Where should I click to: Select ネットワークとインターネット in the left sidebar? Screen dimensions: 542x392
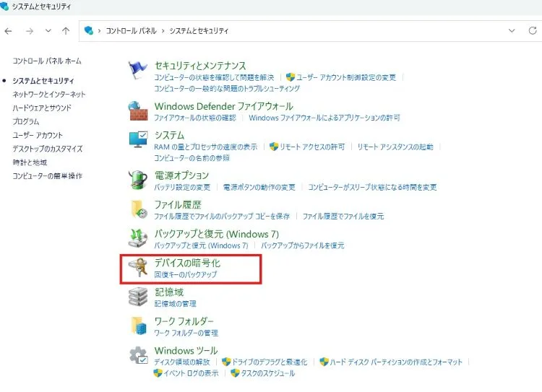pos(48,95)
